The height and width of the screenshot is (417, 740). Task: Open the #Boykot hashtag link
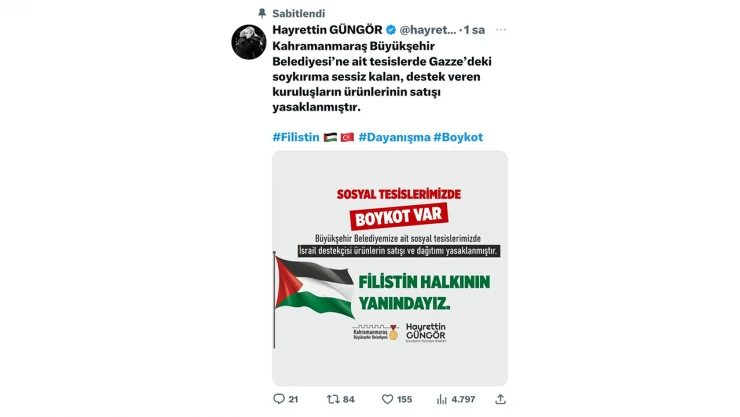click(458, 137)
